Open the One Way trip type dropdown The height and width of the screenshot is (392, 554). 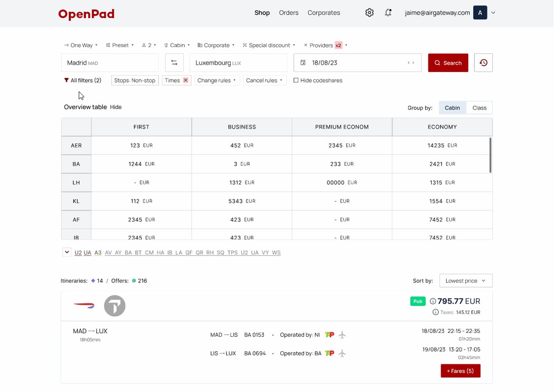pos(81,45)
